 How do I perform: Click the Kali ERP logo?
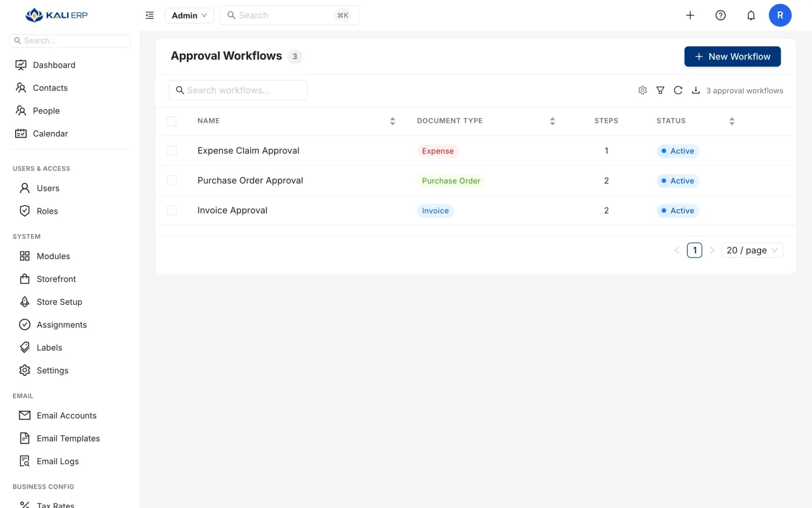point(56,15)
